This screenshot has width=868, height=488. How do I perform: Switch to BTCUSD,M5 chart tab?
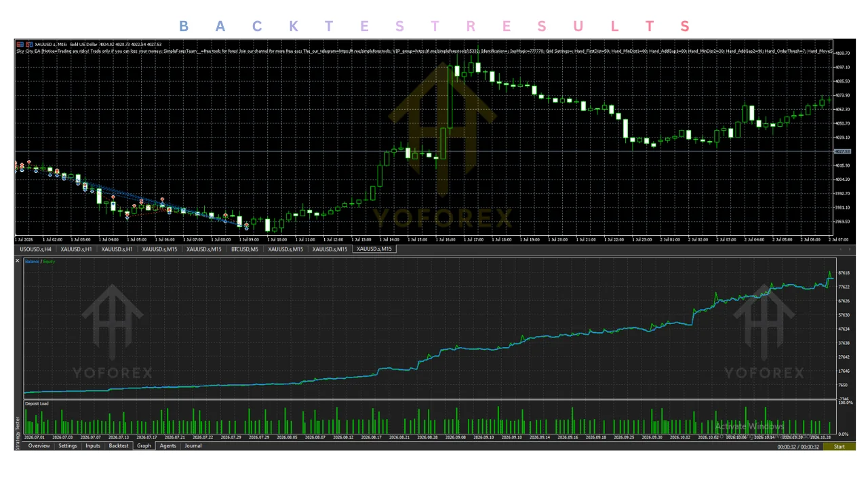[245, 249]
